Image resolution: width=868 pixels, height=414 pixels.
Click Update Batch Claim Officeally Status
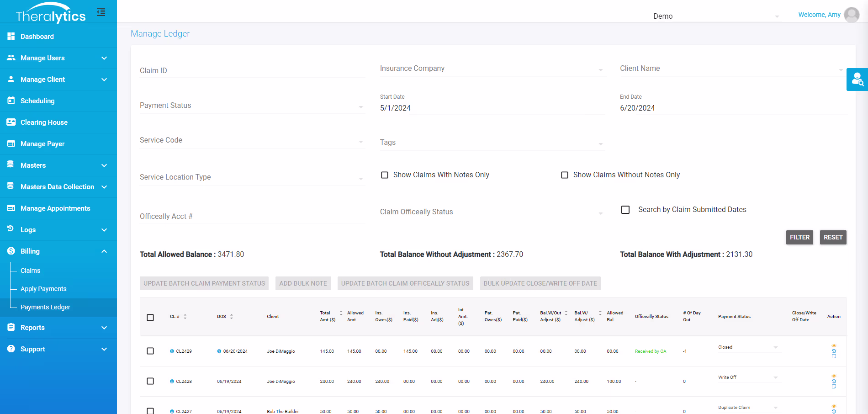coord(405,283)
